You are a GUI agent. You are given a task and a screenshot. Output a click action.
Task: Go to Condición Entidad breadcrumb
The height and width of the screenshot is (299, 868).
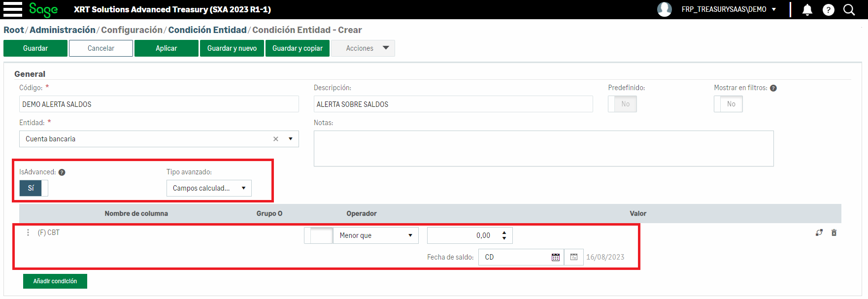click(207, 30)
